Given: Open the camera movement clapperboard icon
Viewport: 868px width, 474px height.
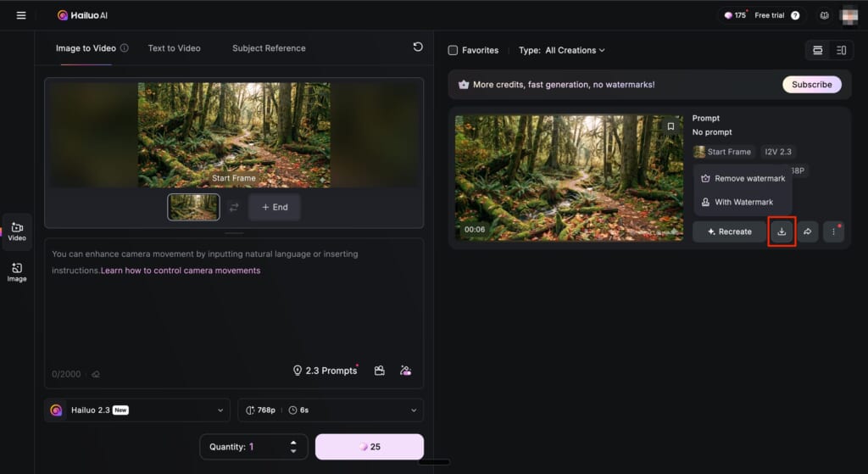Looking at the screenshot, I should click(380, 371).
